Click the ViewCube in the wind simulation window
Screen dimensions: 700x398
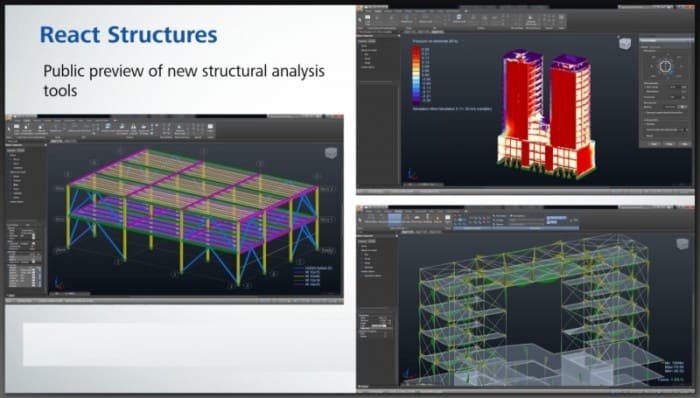click(x=625, y=44)
